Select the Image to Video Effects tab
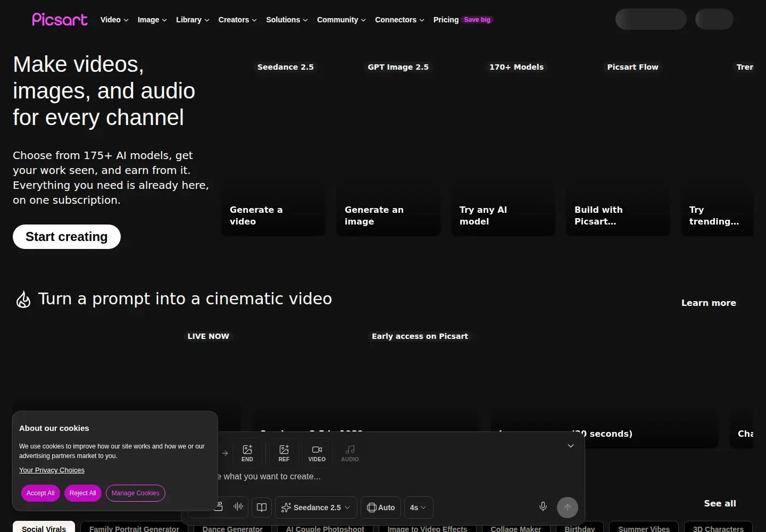Screen dimensions: 766x532 427,528
